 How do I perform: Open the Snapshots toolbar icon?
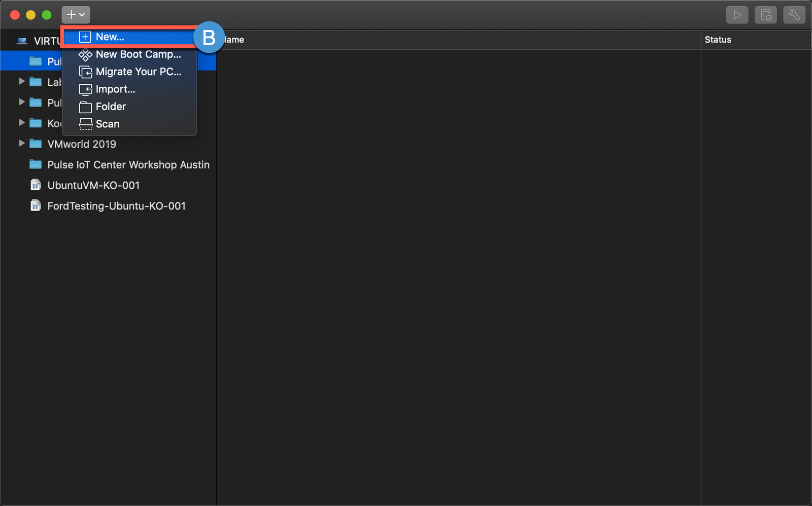(x=765, y=15)
